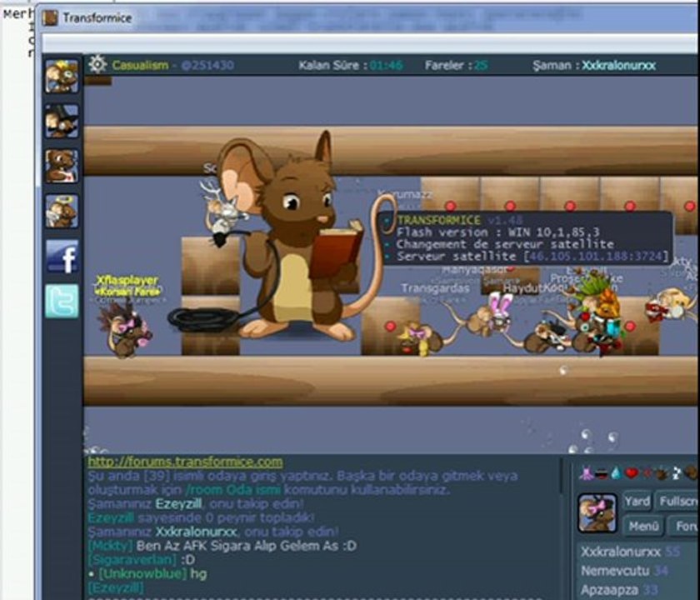Open the forums.transformice.com link
This screenshot has height=600, width=700.
coord(185,462)
